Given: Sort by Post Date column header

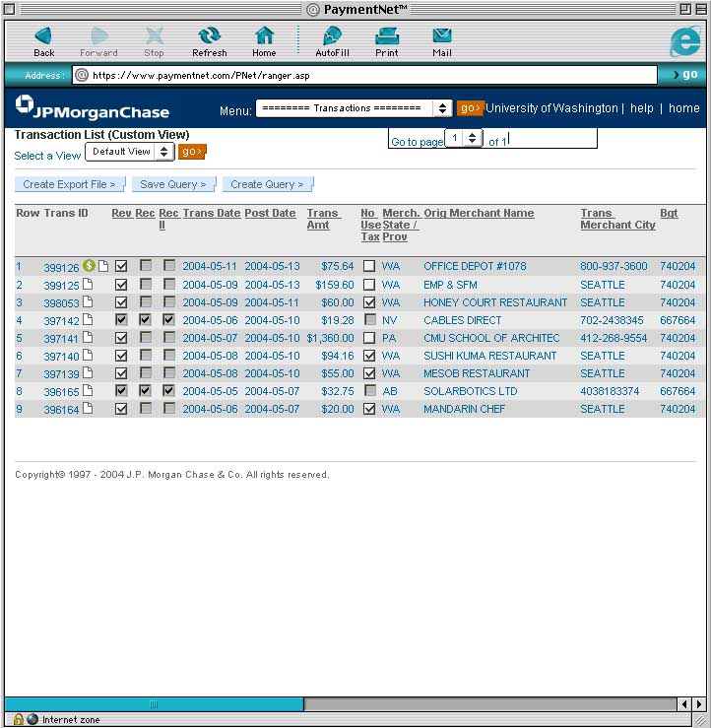Looking at the screenshot, I should (x=270, y=213).
